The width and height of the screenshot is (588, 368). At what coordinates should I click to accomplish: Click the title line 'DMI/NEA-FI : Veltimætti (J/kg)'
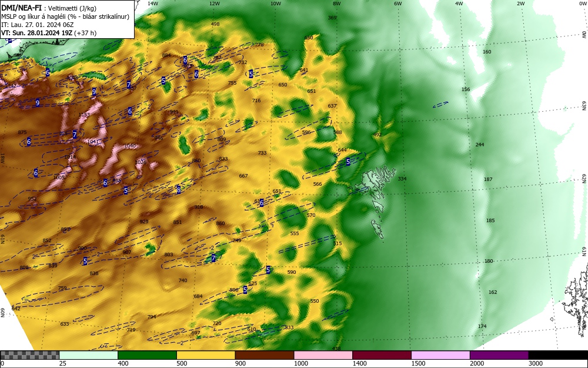click(49, 8)
